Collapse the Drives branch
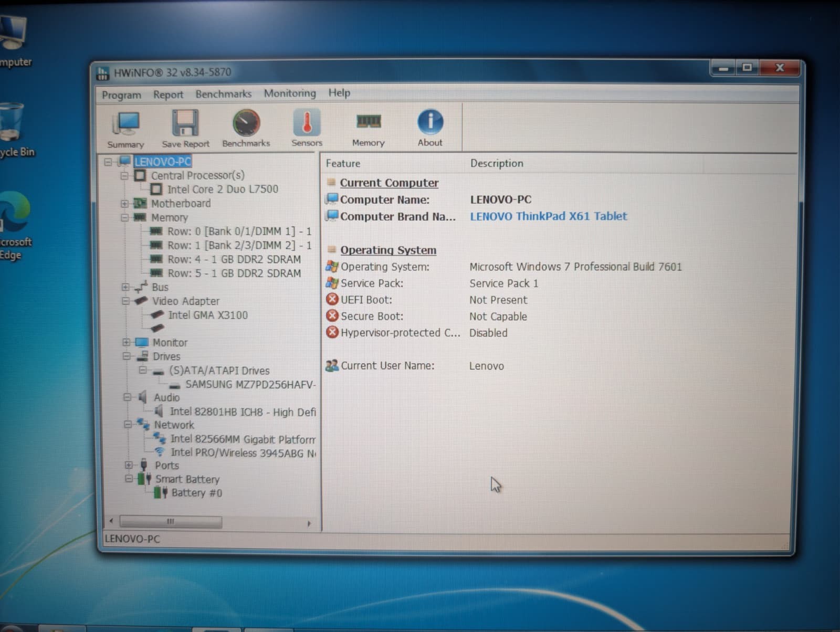 (x=127, y=356)
